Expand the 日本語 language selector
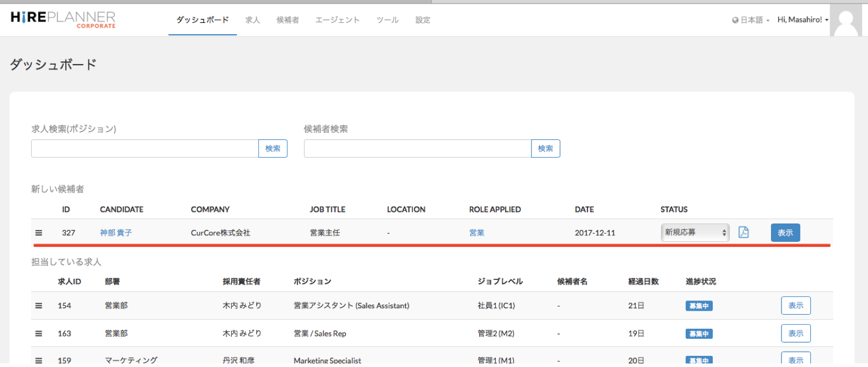The image size is (868, 367). pyautogui.click(x=751, y=20)
